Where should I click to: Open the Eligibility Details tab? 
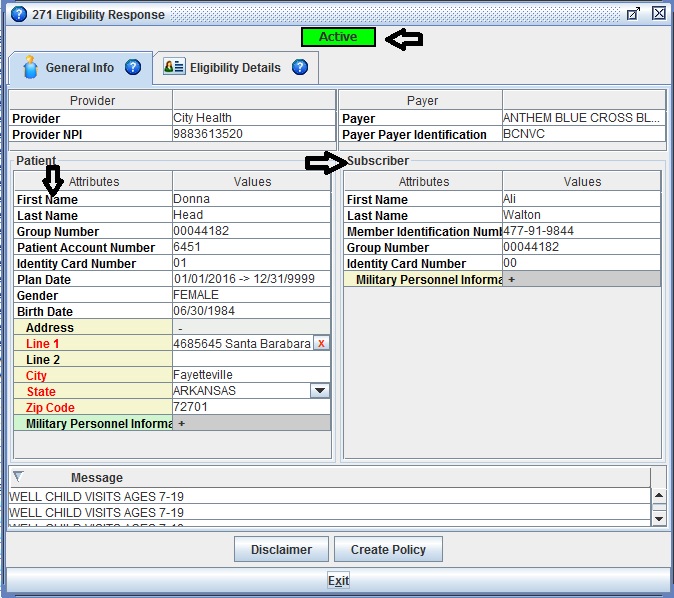(236, 67)
